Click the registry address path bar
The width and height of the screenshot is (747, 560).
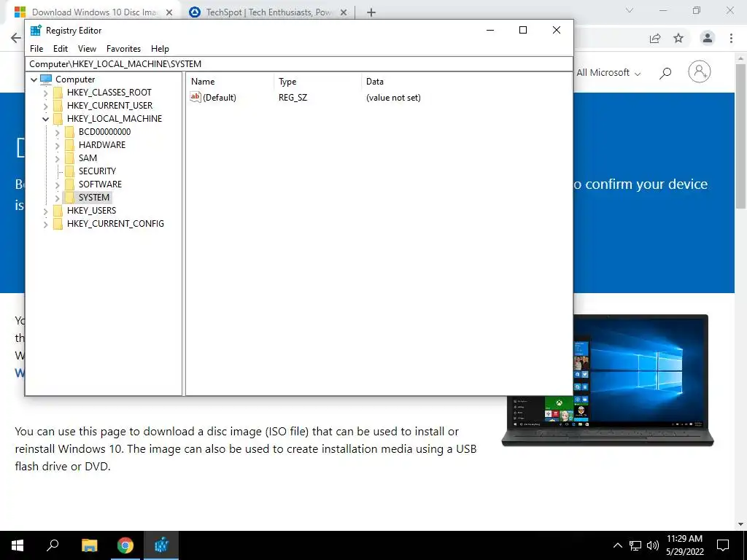point(299,64)
